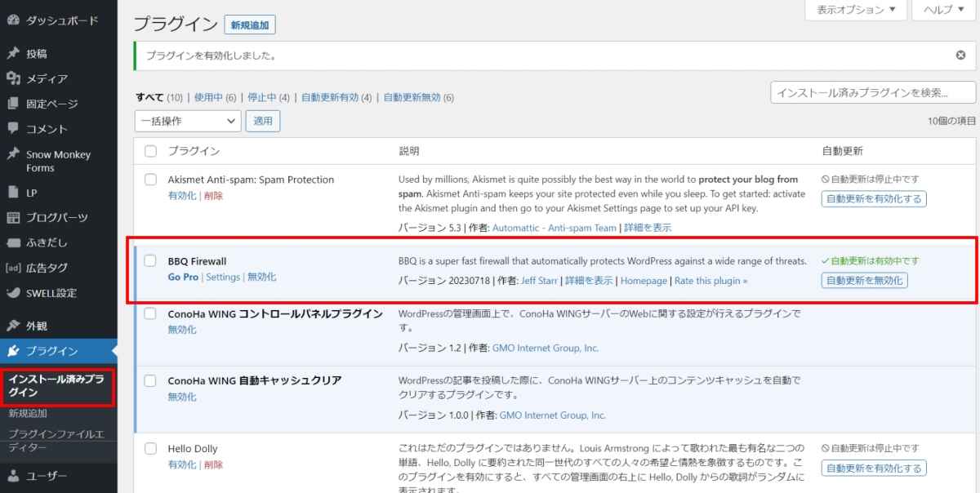The width and height of the screenshot is (980, 493).
Task: Open the 一括操作 bulk actions dropdown
Action: [x=187, y=121]
